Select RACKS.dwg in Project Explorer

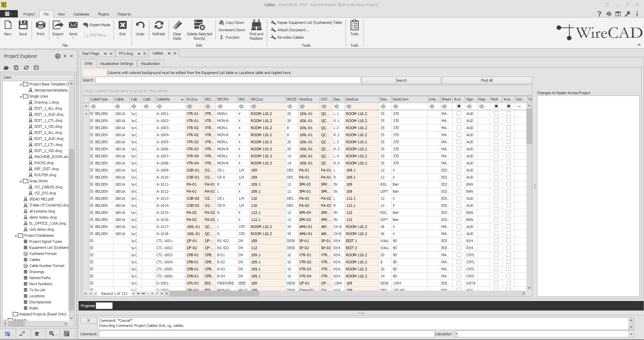tap(43, 163)
